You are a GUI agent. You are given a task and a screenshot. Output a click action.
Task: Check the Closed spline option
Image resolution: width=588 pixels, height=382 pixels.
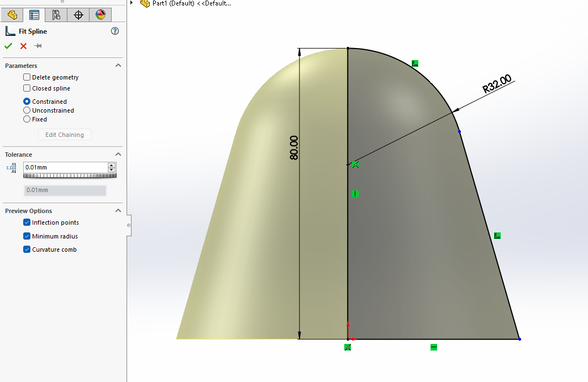point(27,88)
